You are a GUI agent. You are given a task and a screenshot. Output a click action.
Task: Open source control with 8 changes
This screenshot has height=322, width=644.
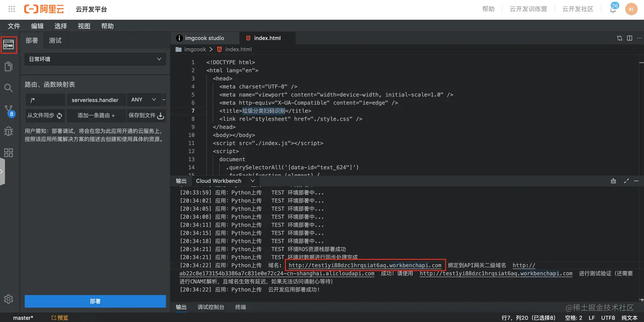coord(9,111)
